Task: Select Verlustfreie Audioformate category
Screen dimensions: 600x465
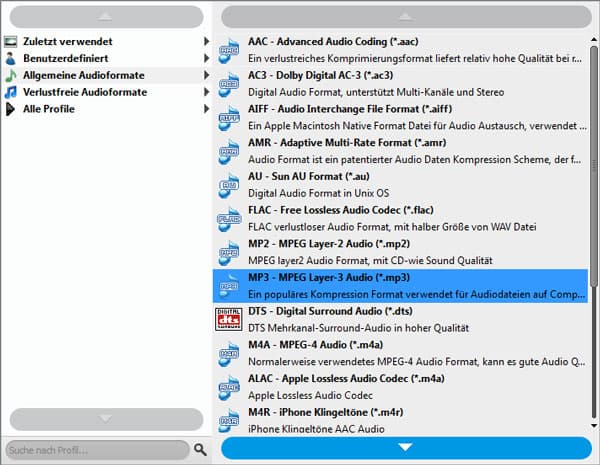Action: click(106, 92)
